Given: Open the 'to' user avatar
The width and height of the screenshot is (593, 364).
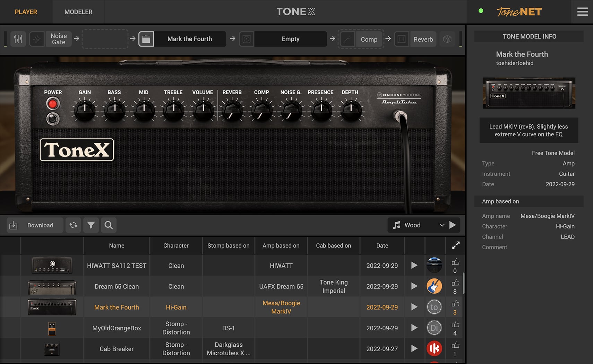Looking at the screenshot, I should (434, 307).
